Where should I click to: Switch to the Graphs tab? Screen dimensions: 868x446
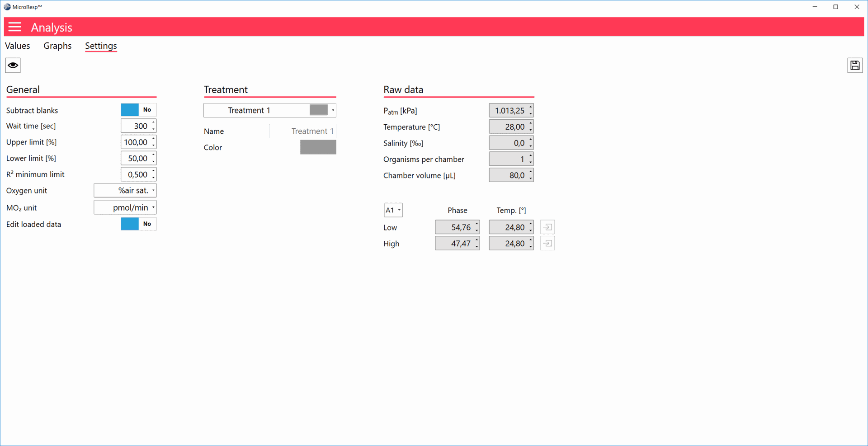pos(57,46)
